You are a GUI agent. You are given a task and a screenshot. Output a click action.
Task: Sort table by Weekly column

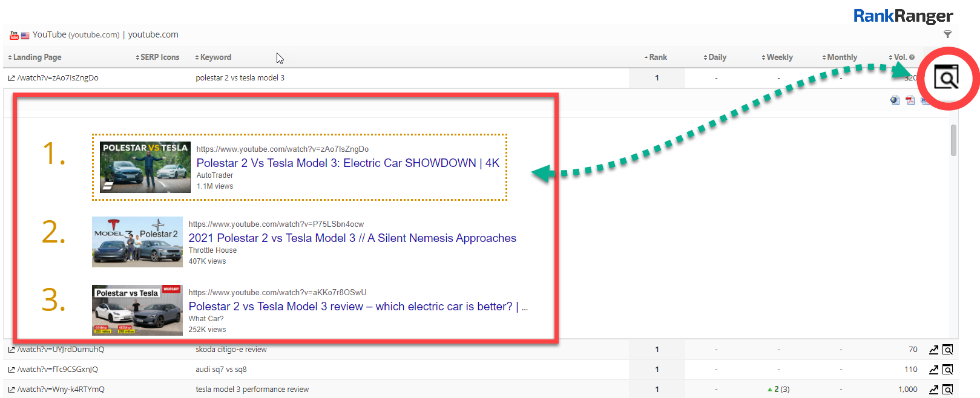point(777,57)
